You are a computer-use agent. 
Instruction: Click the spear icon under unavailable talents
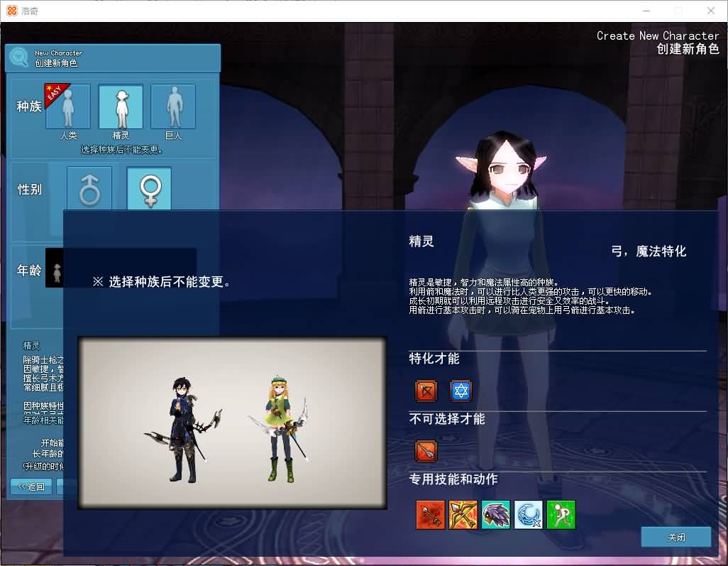pos(426,451)
